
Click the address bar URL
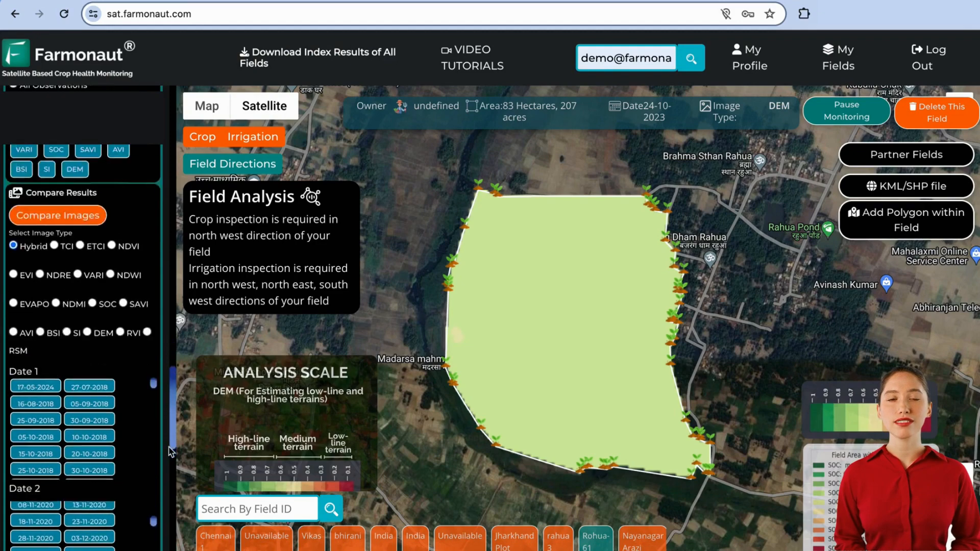pos(149,14)
